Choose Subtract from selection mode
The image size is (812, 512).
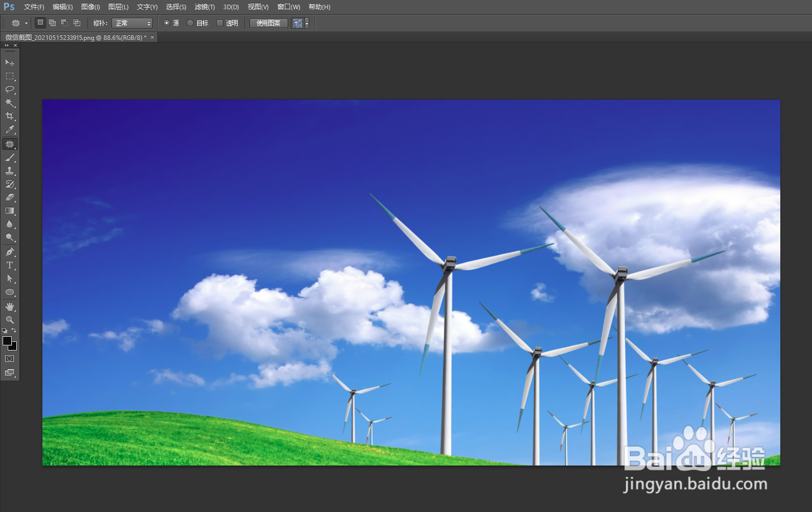point(65,23)
